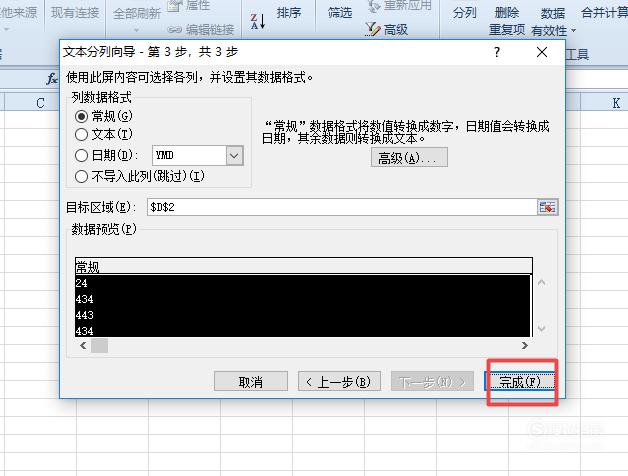The image size is (628, 476).
Task: Open the 排序 sort command
Action: [x=288, y=13]
